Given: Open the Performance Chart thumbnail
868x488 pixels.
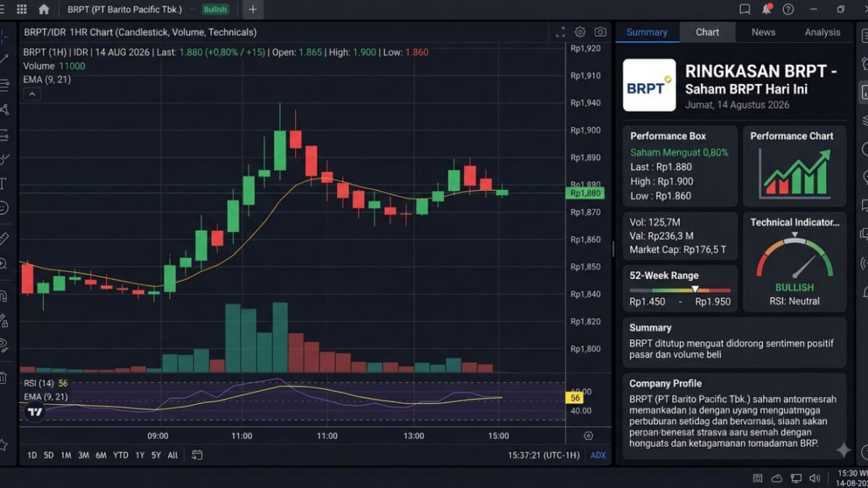Looking at the screenshot, I should pyautogui.click(x=794, y=174).
